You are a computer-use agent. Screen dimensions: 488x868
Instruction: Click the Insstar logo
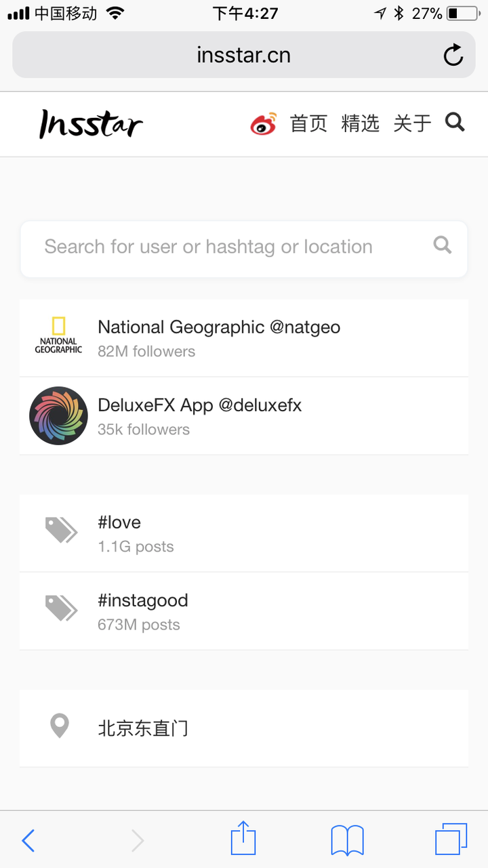[91, 124]
